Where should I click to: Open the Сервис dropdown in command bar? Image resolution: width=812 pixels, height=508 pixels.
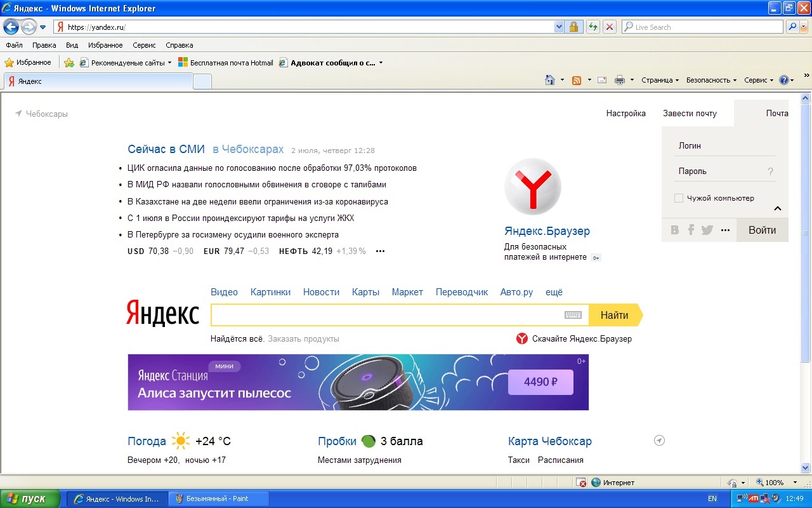[759, 80]
